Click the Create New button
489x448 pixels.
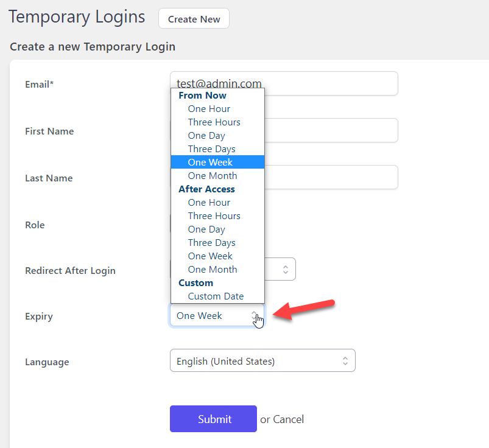click(x=194, y=19)
